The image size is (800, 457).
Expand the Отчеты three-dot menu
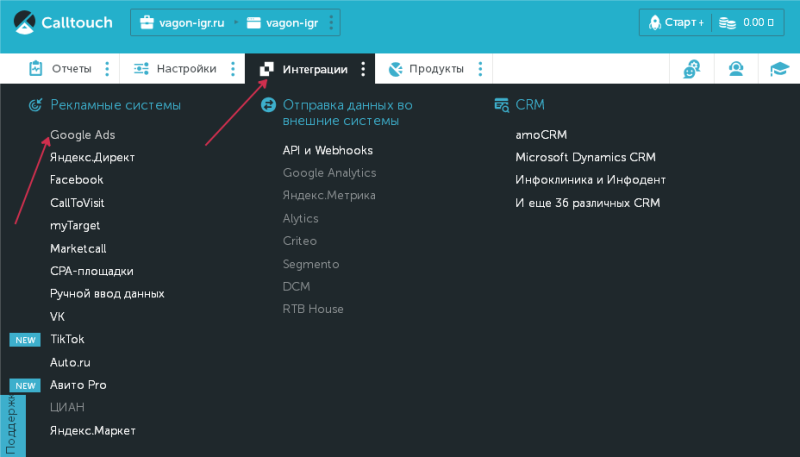point(107,69)
